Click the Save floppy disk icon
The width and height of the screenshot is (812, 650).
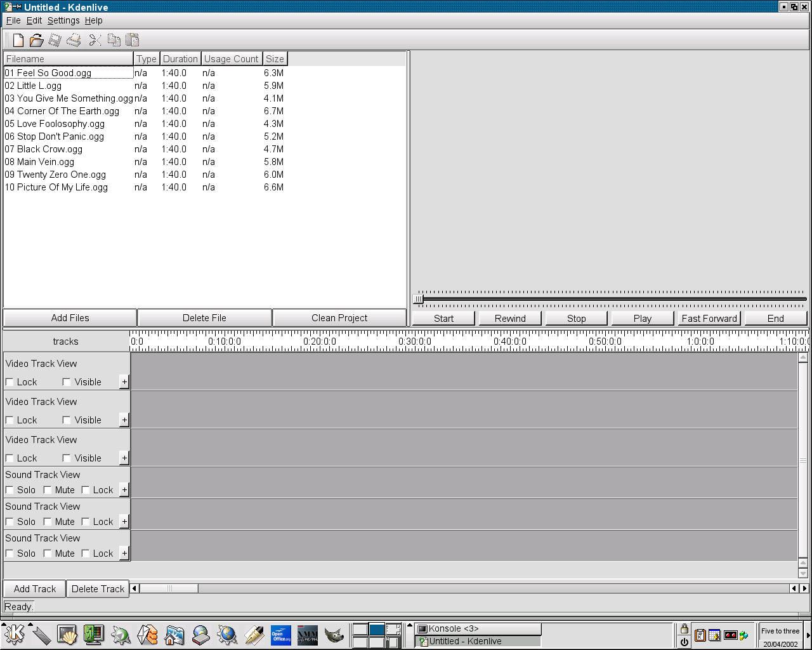tap(55, 40)
